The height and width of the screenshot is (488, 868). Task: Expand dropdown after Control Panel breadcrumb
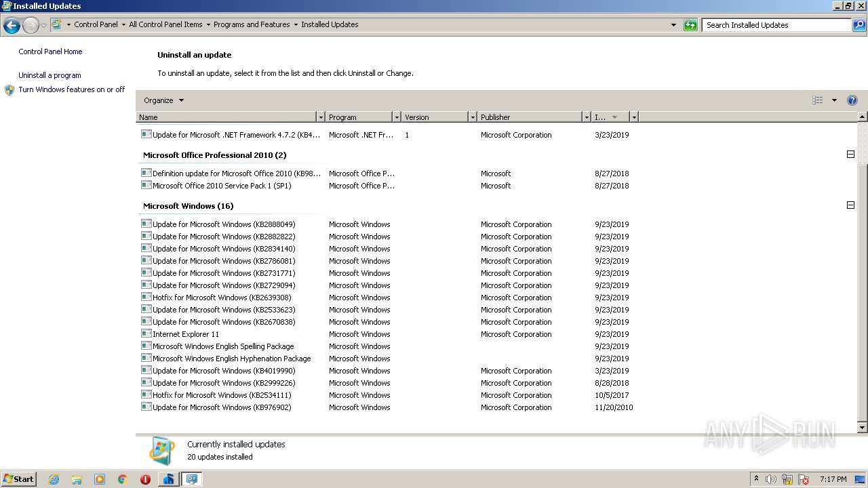click(123, 24)
